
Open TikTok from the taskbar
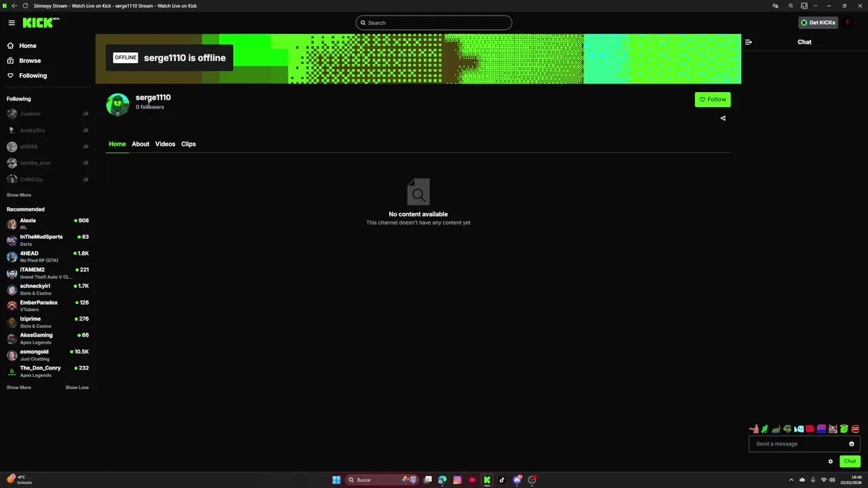[502, 480]
